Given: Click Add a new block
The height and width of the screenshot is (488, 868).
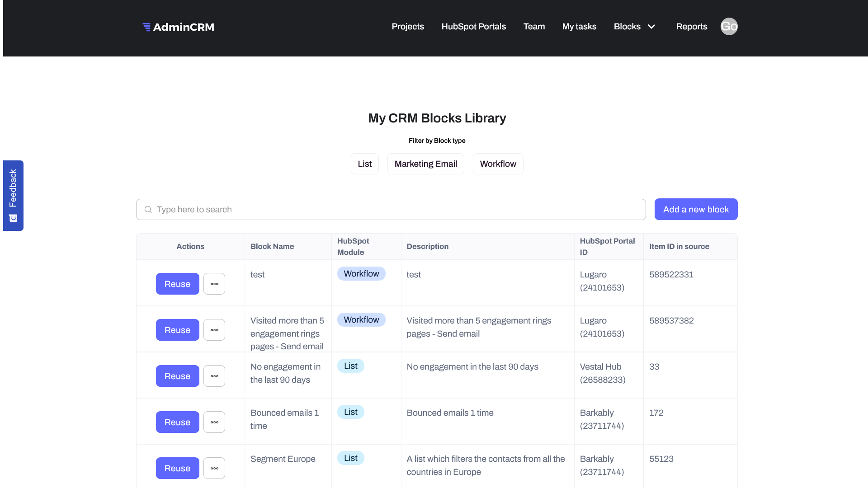Looking at the screenshot, I should pyautogui.click(x=696, y=209).
